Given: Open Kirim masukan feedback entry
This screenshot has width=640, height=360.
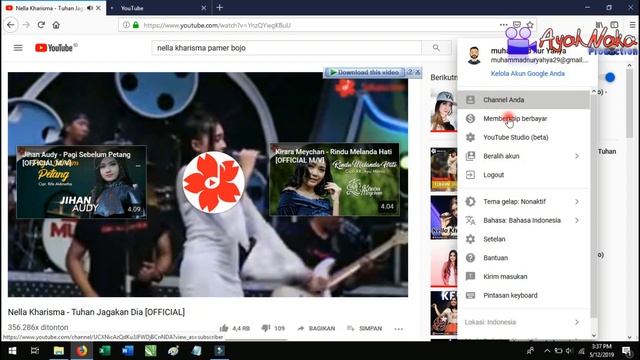Looking at the screenshot, I should coord(524,276).
